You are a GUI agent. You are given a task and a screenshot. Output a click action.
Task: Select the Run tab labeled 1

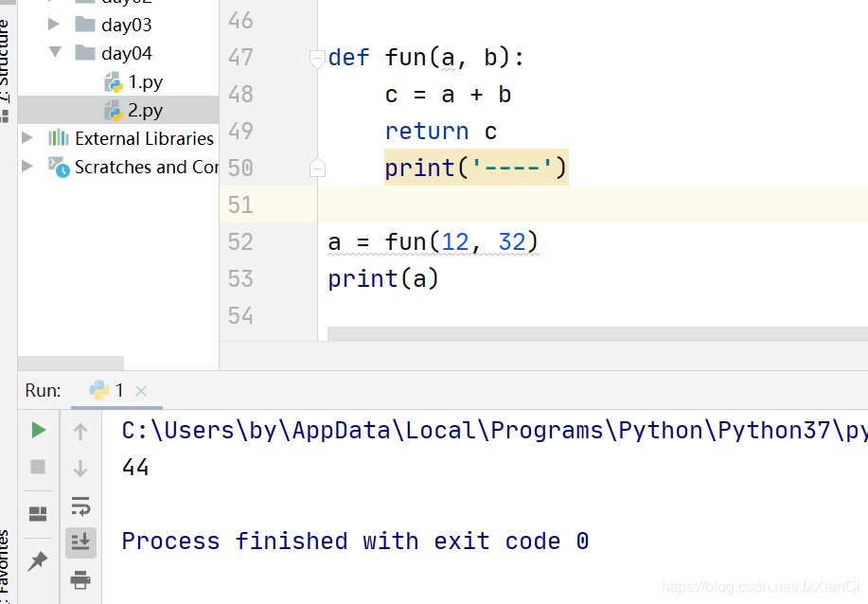point(116,390)
